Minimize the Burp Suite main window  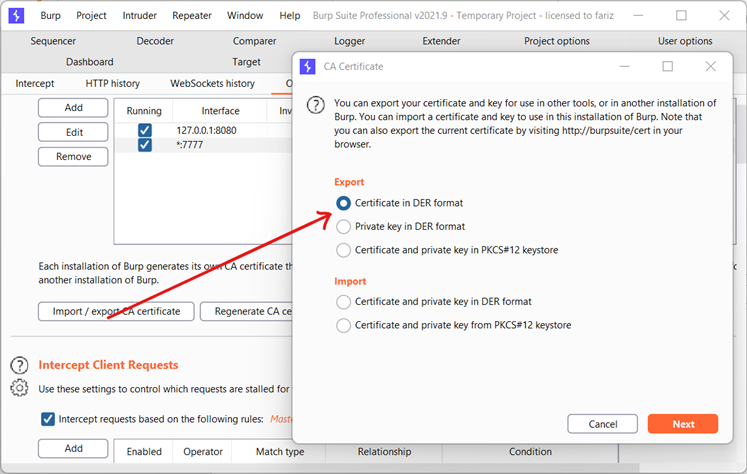tap(638, 16)
